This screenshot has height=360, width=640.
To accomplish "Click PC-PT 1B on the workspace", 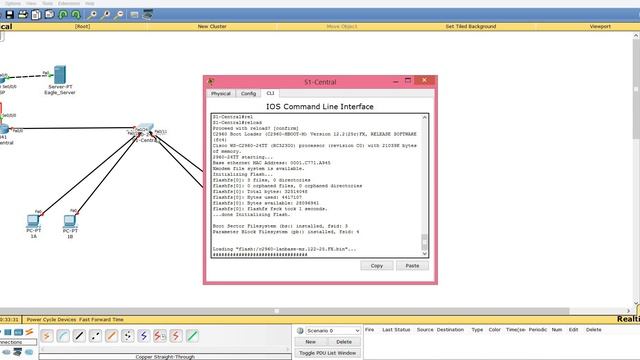I will coord(70,221).
